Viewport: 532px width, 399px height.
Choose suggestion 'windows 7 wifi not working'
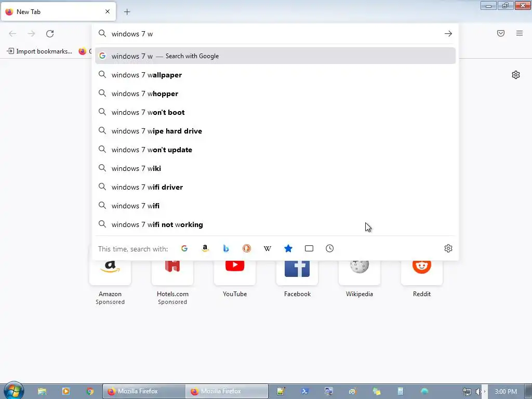tap(275, 224)
